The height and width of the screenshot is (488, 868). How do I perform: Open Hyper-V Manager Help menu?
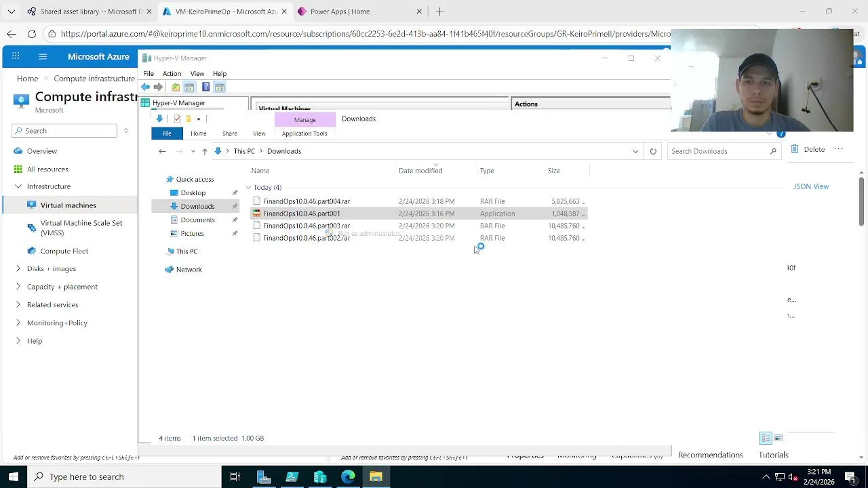click(x=220, y=73)
